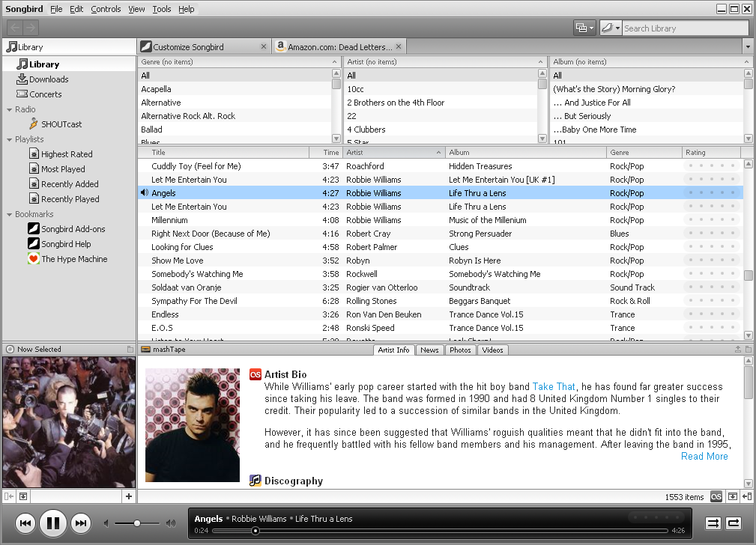
Task: Open the Controls menu
Action: [x=106, y=9]
